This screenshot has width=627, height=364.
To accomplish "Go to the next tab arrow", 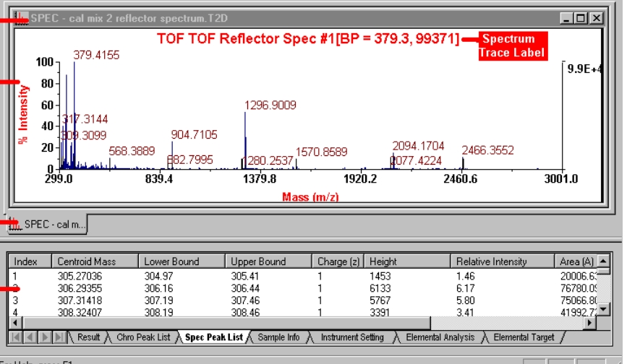I will coord(45,337).
